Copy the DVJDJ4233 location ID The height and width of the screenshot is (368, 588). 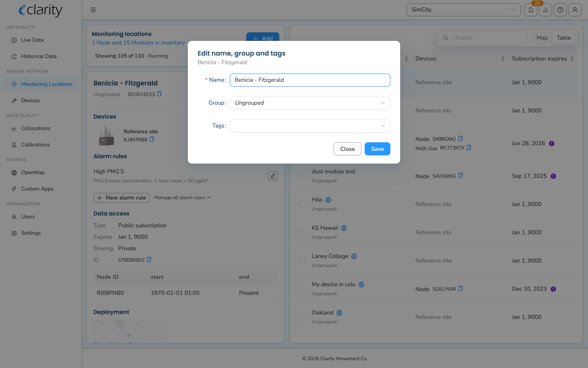[x=159, y=94]
